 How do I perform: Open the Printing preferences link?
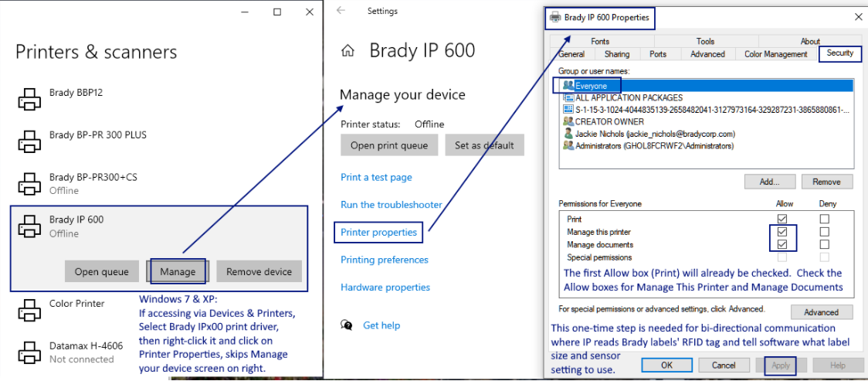click(x=384, y=260)
